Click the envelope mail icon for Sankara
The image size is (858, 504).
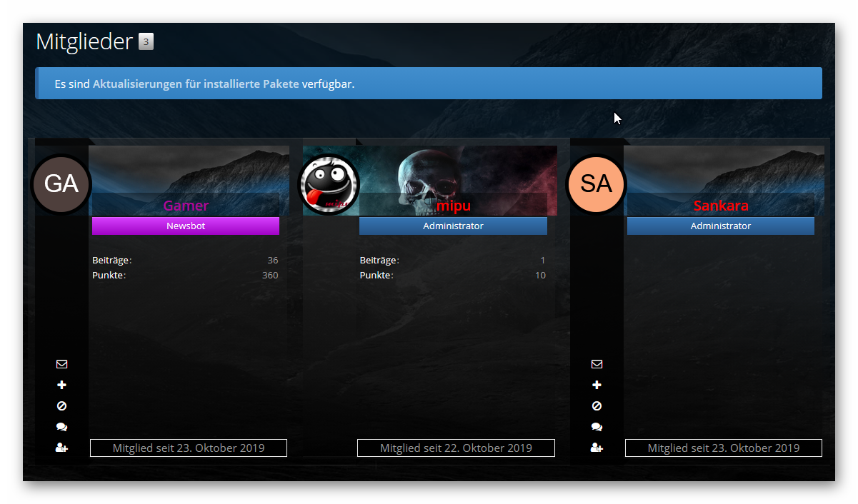[x=597, y=364]
